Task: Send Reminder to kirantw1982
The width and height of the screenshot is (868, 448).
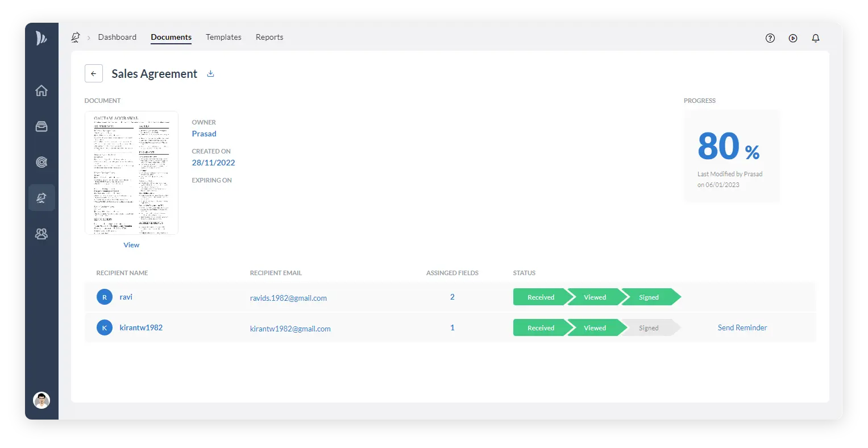Action: (x=742, y=327)
